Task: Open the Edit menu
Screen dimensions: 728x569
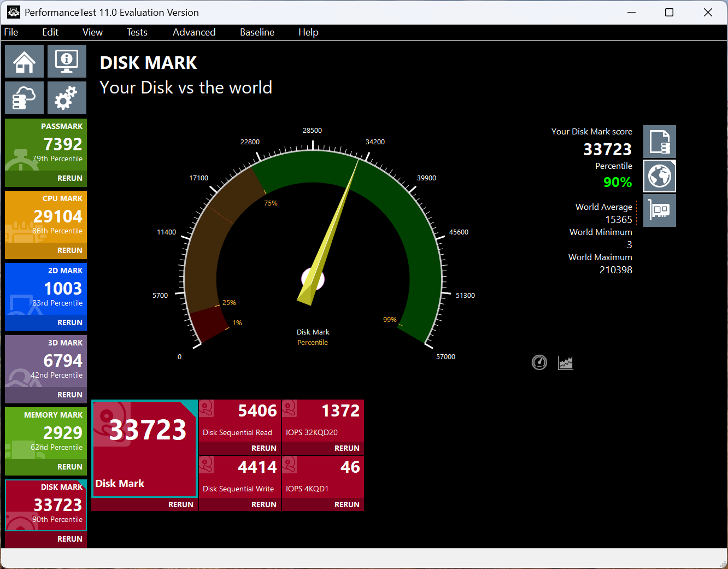Action: [x=50, y=32]
